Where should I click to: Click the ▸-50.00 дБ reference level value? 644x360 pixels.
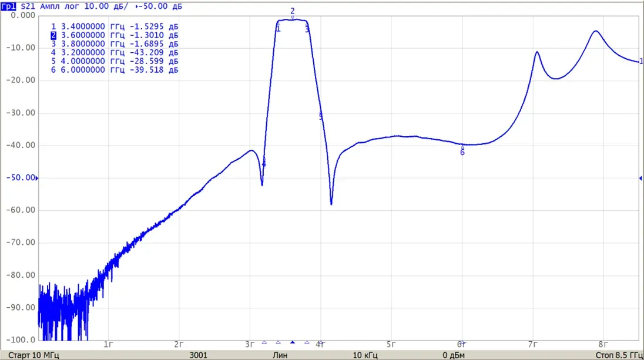point(159,6)
